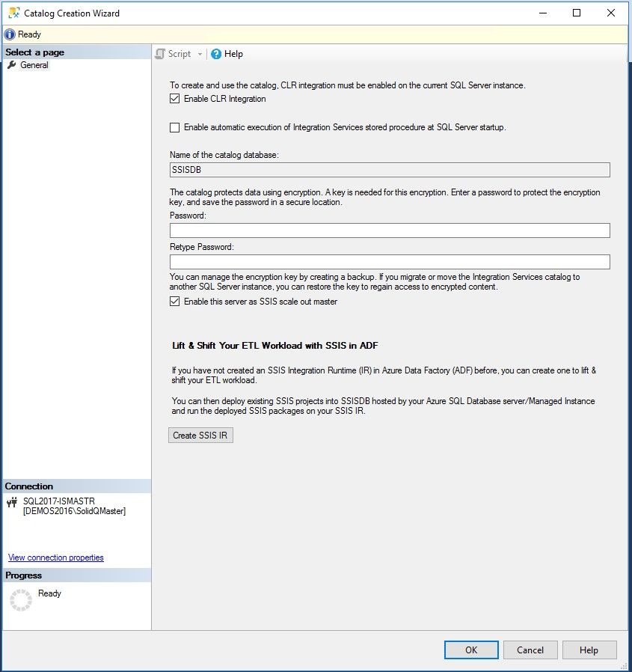Screen dimensions: 632x672
Task: Click the SSISDB catalog name field
Action: pos(389,170)
